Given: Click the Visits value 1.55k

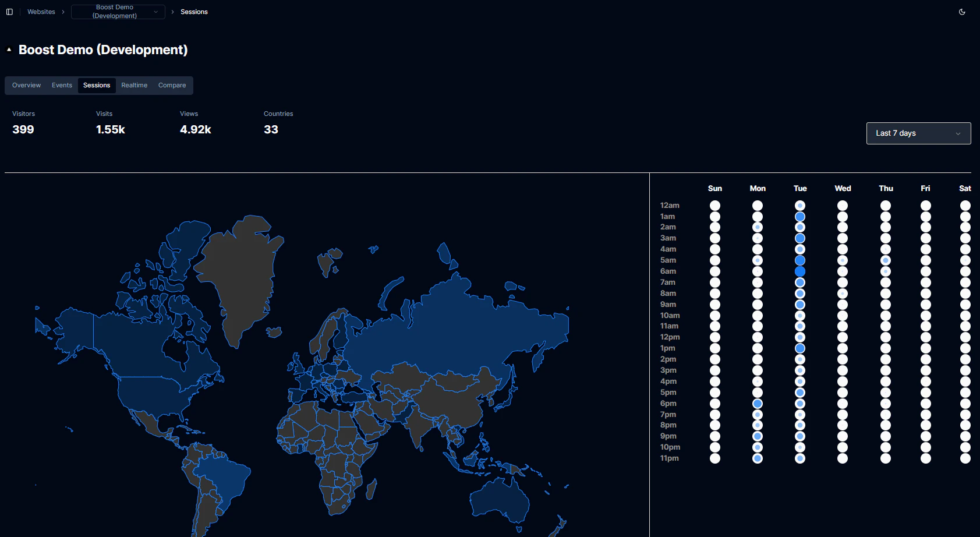Looking at the screenshot, I should [x=111, y=129].
